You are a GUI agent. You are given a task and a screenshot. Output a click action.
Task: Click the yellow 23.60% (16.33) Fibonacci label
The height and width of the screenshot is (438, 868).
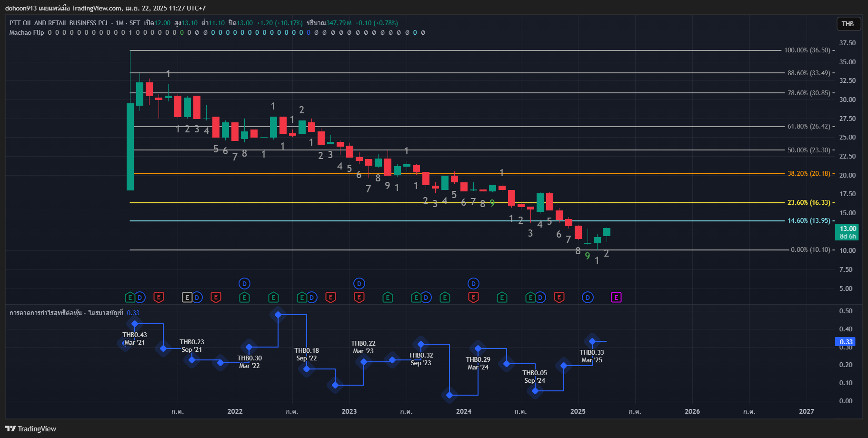pos(808,202)
